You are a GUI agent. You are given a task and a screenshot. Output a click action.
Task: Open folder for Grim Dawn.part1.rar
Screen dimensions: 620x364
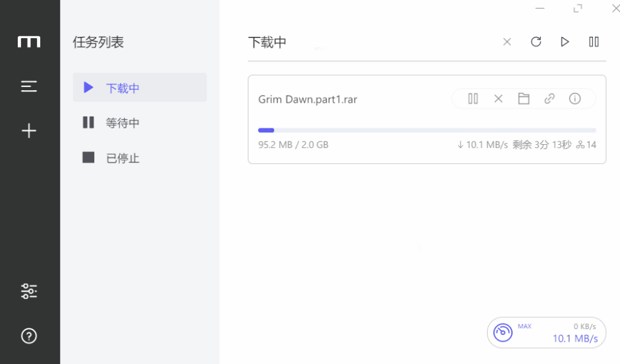[524, 99]
